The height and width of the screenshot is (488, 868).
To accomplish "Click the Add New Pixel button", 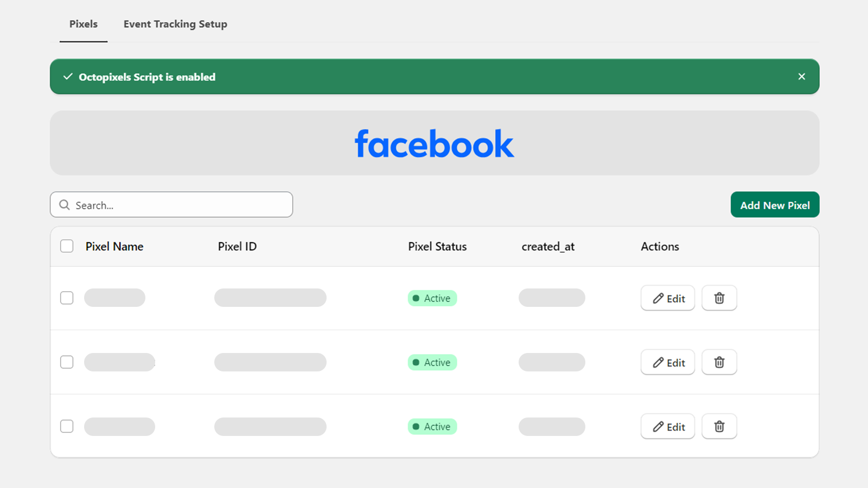I will 775,205.
